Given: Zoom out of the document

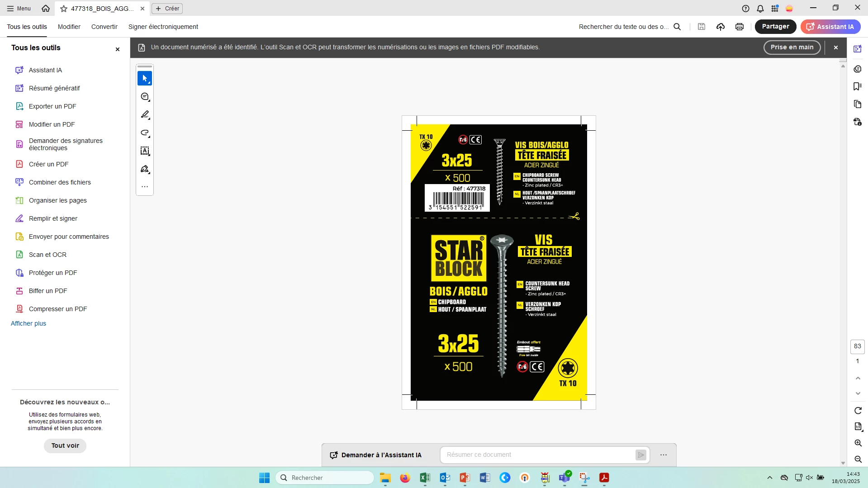Looking at the screenshot, I should 858,460.
